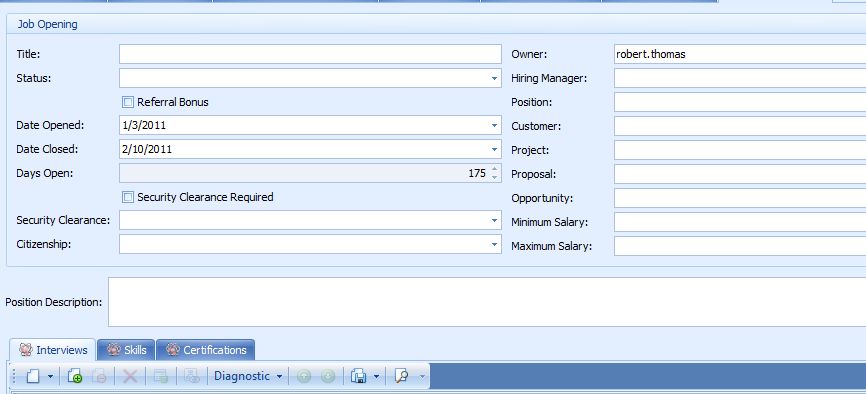Click the save/export disk icon
866x394 pixels.
[x=358, y=376]
